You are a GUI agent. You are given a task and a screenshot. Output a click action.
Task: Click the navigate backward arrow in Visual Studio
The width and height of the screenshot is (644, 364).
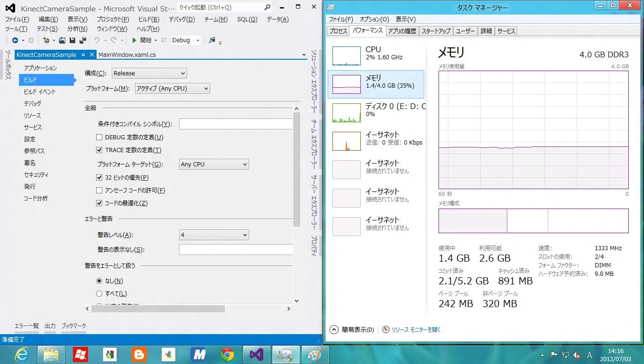[x=15, y=40]
